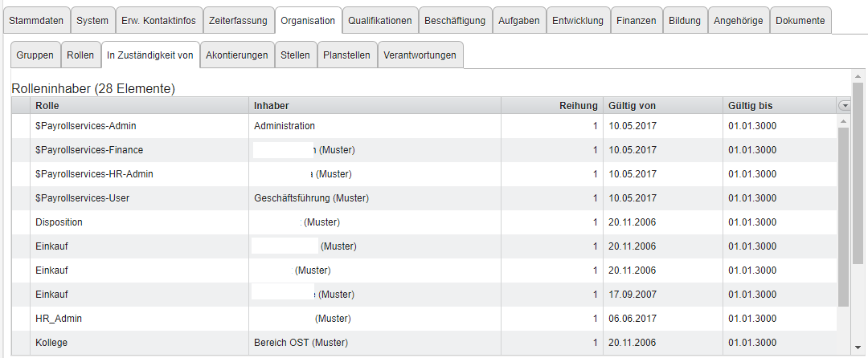The width and height of the screenshot is (868, 358).
Task: Open the Zeiterfassung tab
Action: point(237,21)
